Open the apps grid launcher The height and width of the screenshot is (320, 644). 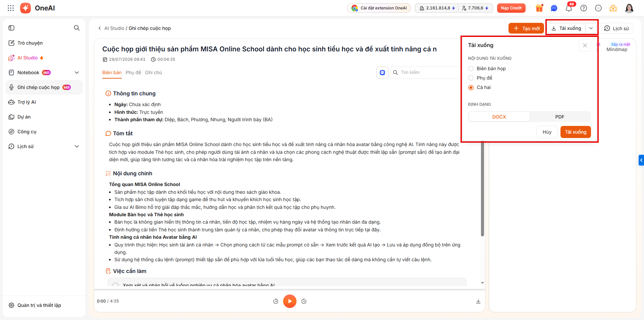pyautogui.click(x=11, y=8)
